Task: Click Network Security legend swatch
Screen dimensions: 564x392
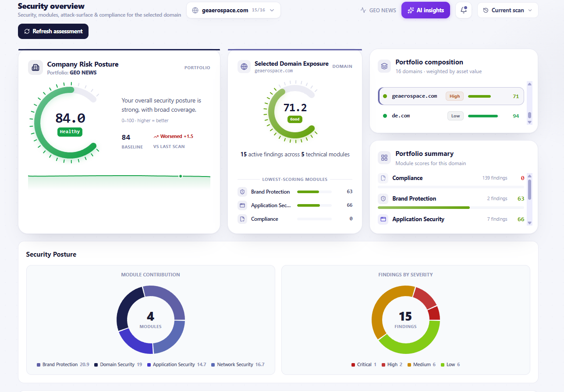Action: pos(213,365)
